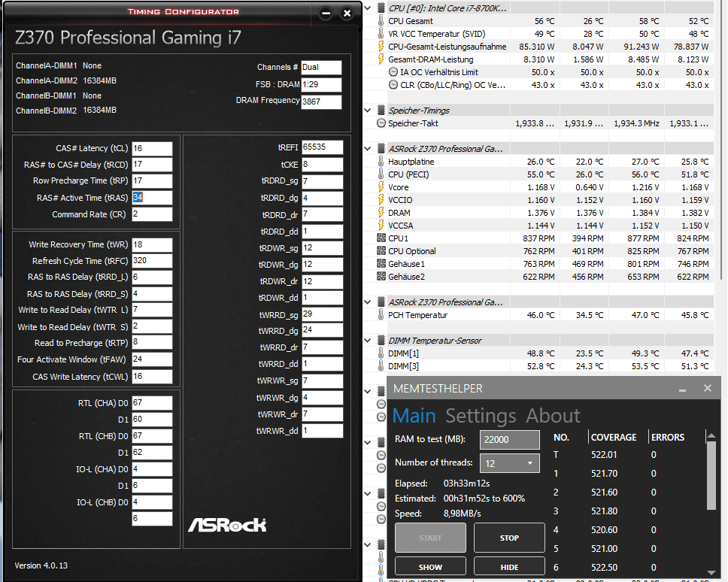Open the About tab in MemTestHelper
The image size is (728, 582).
(553, 416)
